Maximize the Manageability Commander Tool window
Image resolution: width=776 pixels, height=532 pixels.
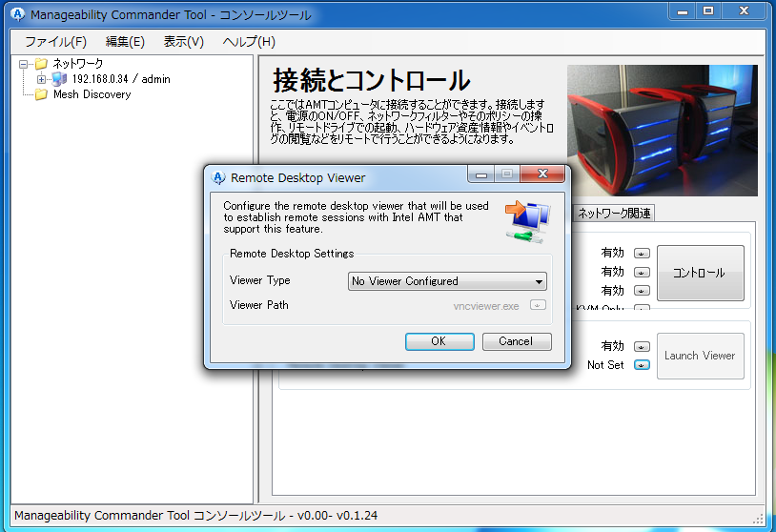pyautogui.click(x=708, y=10)
